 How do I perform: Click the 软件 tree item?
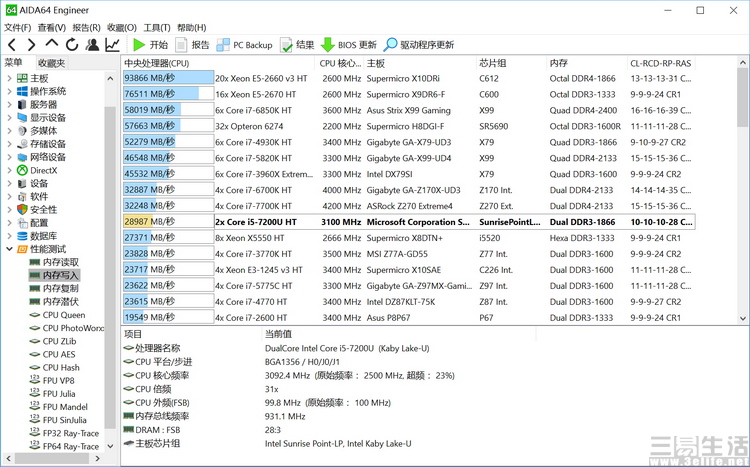pos(39,196)
